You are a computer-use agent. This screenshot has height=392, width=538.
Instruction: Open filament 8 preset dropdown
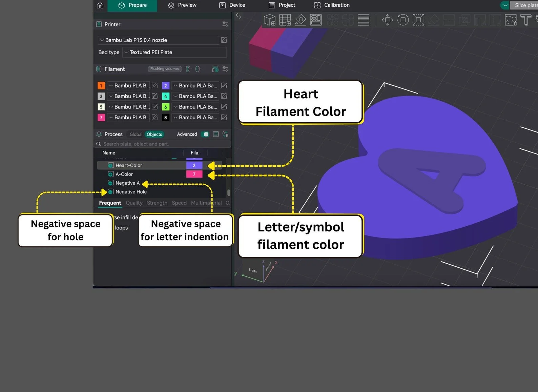coord(195,118)
